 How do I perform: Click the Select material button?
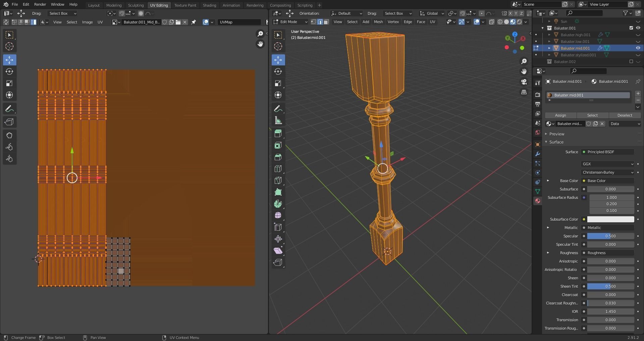[x=592, y=115]
